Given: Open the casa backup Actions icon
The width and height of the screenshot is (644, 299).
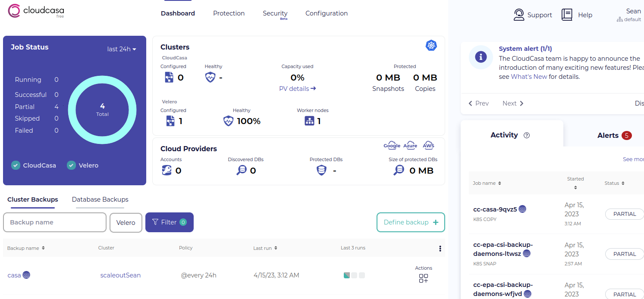Looking at the screenshot, I should point(424,278).
